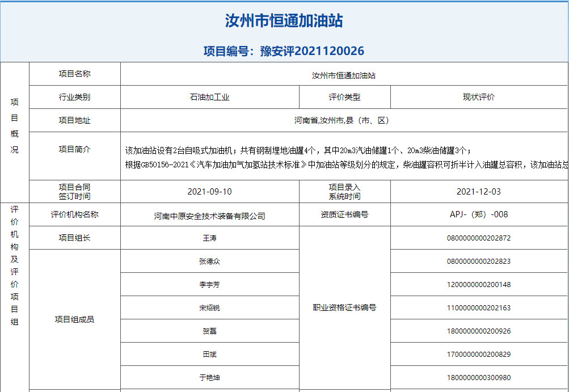Viewport: 569px width, 392px height.
Task: Click the line starting 根据GB50156-2021
Action: pos(347,165)
